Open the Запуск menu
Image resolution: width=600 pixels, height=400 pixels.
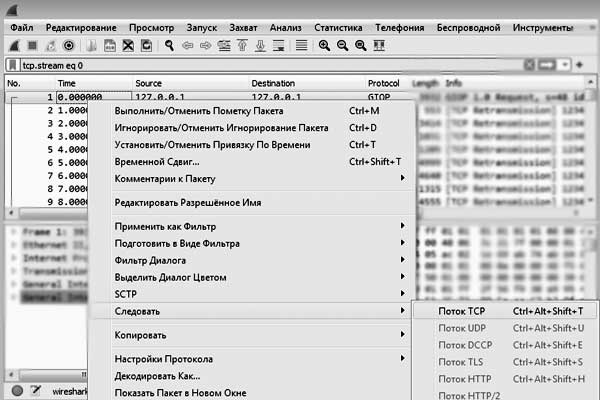[x=202, y=28]
